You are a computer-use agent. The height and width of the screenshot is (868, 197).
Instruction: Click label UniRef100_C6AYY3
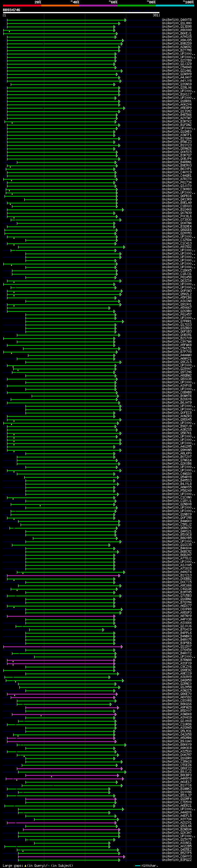(177, 856)
